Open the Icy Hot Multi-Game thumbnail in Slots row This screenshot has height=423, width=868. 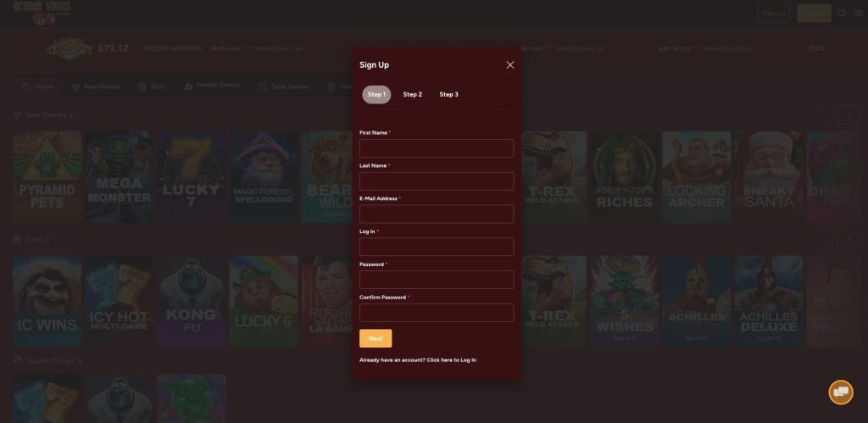tap(119, 301)
